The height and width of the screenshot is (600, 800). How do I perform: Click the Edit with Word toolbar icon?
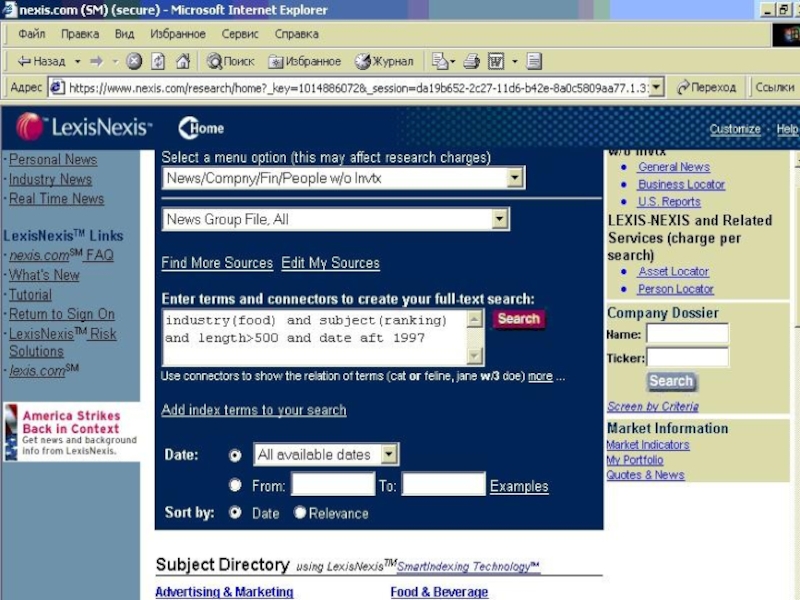pos(496,62)
